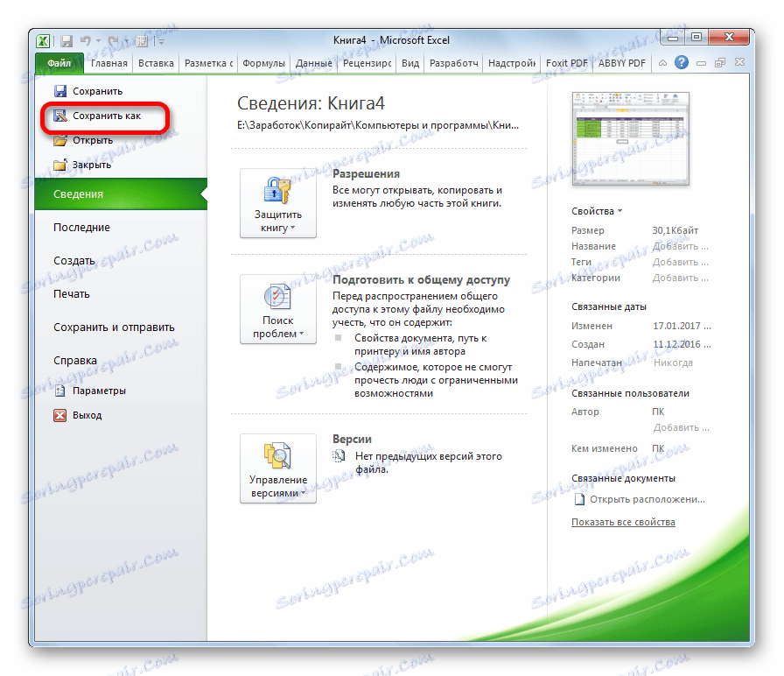Click the Защитить книгу lock icon
The height and width of the screenshot is (676, 784).
pyautogui.click(x=277, y=188)
